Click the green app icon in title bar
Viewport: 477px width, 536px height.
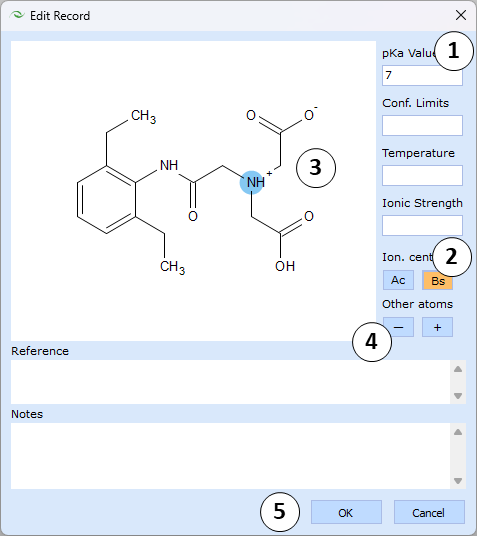click(x=17, y=15)
